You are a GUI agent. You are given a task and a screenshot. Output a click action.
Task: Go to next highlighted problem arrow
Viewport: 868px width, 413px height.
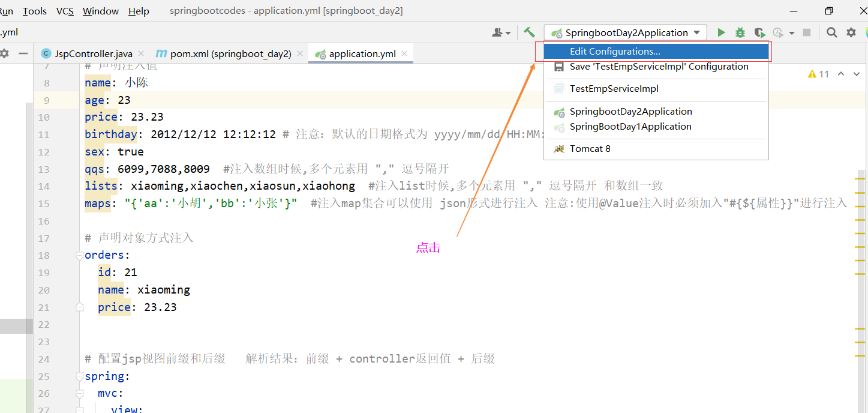858,74
